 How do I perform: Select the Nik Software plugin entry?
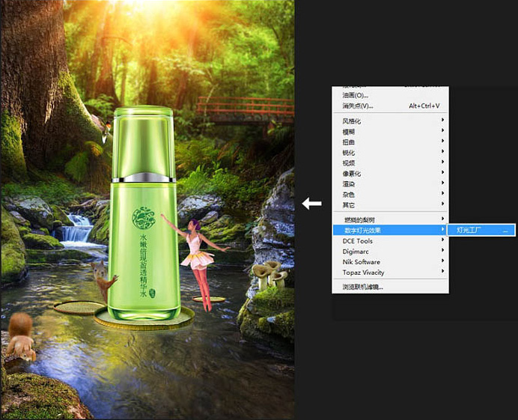(362, 262)
